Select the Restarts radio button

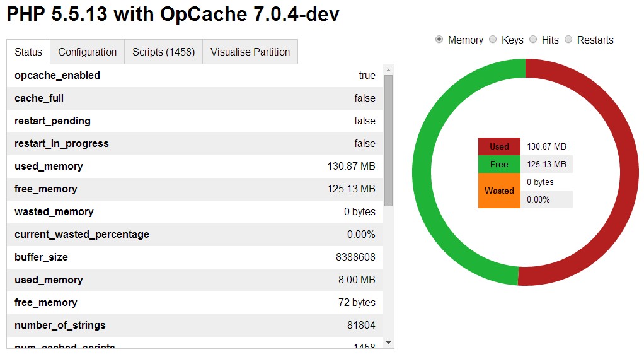568,40
